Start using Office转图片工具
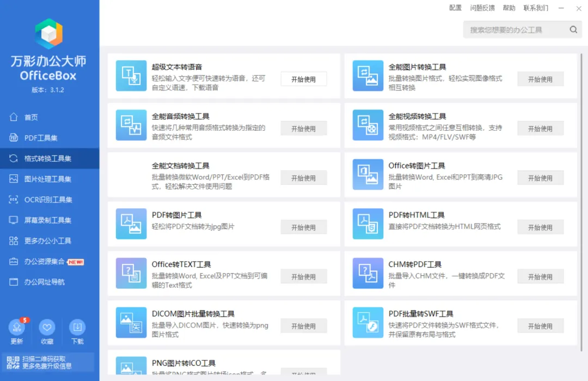588x381 pixels. pyautogui.click(x=541, y=178)
